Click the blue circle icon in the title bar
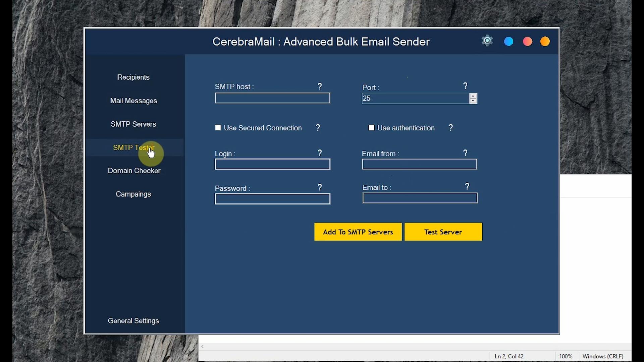 click(508, 41)
